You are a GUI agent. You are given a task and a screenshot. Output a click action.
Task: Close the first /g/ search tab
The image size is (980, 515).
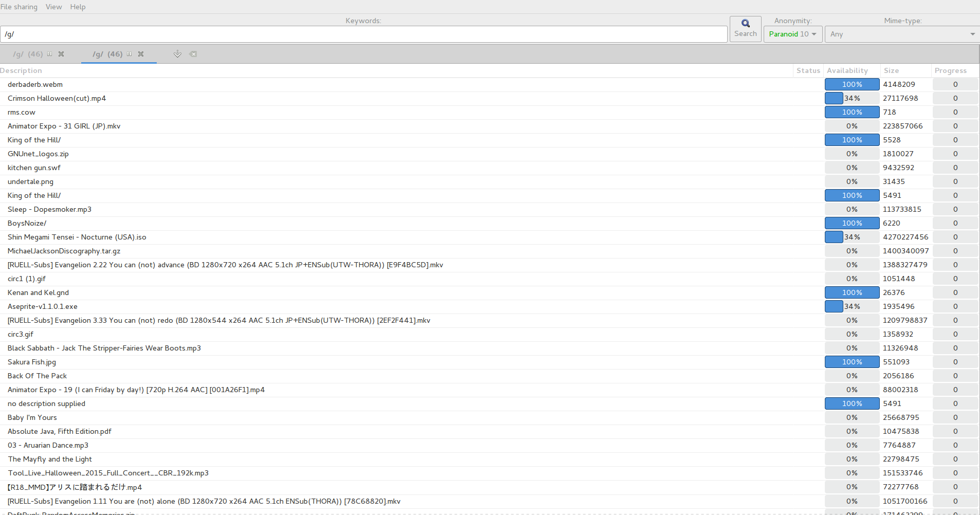coord(61,54)
